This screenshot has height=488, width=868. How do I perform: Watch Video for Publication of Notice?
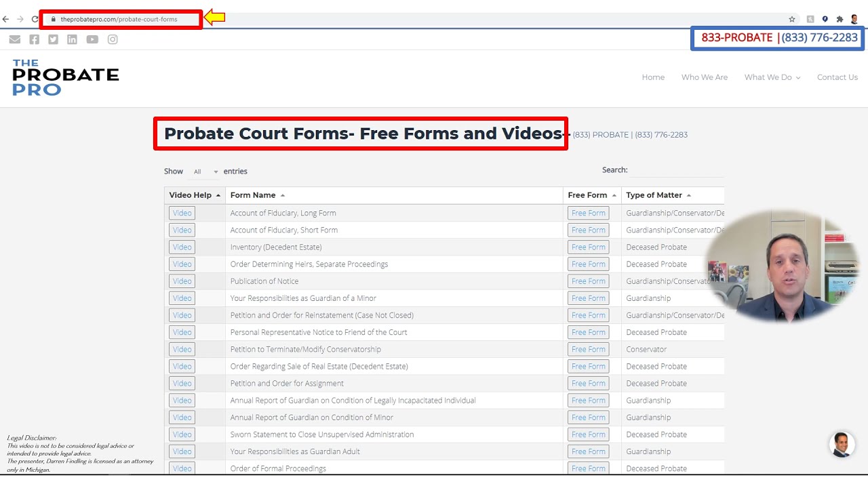coord(182,281)
